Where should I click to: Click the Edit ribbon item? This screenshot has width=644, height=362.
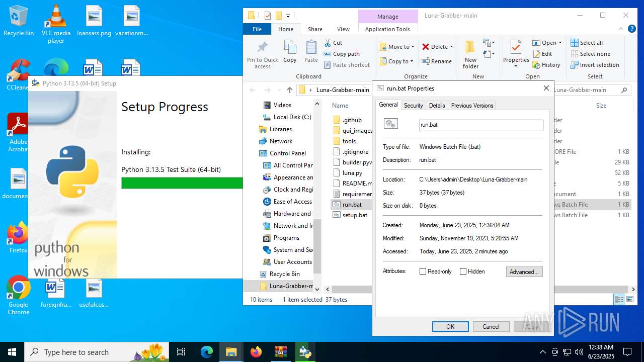click(x=542, y=54)
